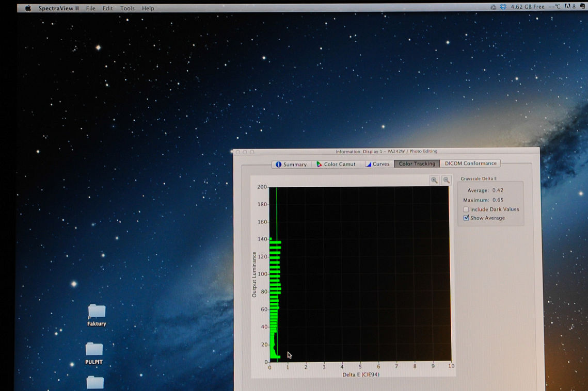Screen dimensions: 588x391
Task: Switch to the Color Gamut tab
Action: coord(336,164)
